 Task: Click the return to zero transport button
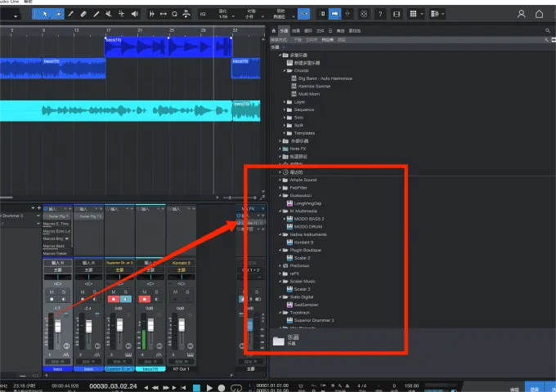click(183, 388)
